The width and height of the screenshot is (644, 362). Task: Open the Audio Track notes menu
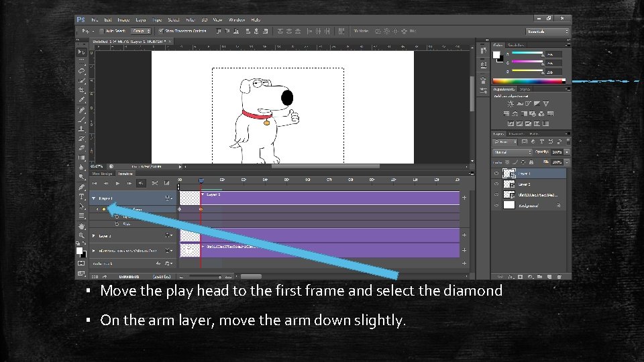click(168, 263)
